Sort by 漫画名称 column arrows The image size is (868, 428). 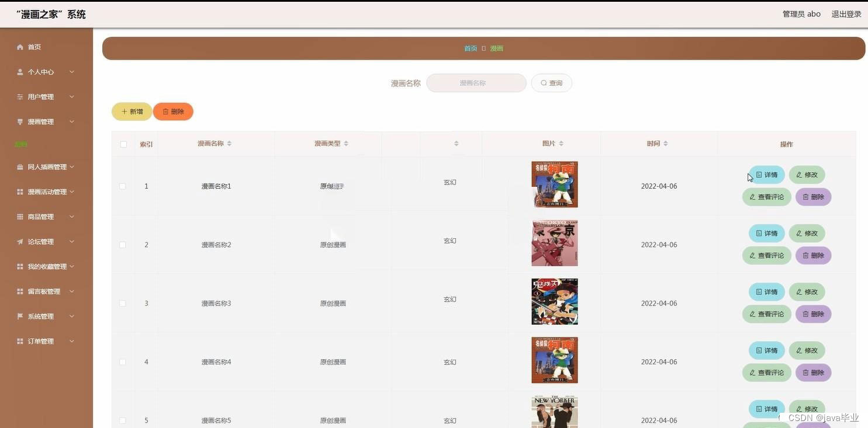point(229,144)
